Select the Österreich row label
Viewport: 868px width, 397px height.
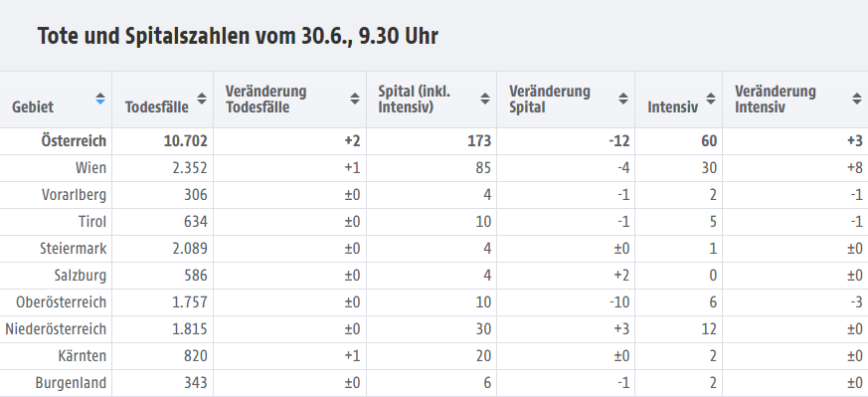coord(74,141)
